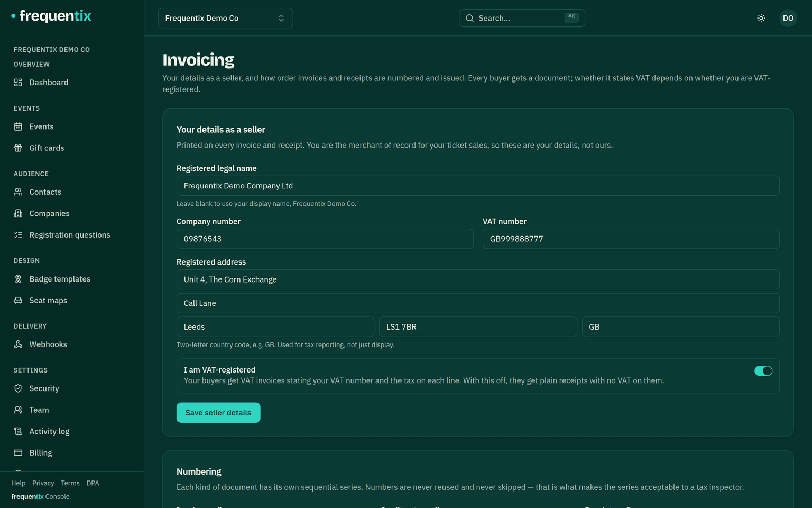View the Activity log
Screen dimensions: 812x508
(x=72, y=431)
